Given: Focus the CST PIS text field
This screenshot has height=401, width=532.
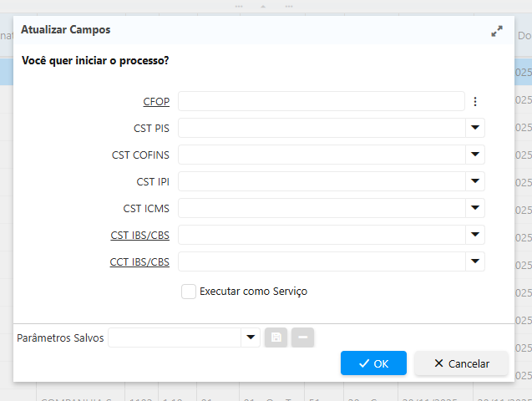Looking at the screenshot, I should click(x=321, y=128).
